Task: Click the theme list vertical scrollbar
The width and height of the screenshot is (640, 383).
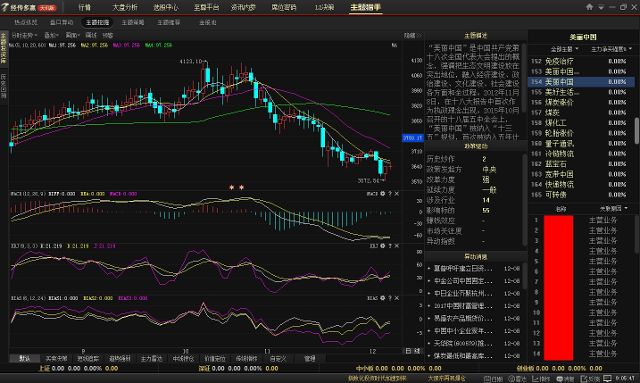Action: point(637,131)
